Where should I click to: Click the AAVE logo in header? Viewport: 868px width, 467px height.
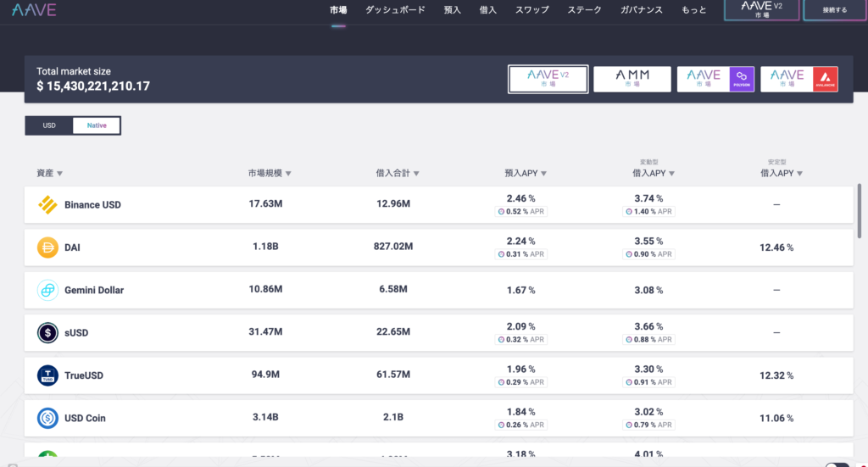(34, 10)
